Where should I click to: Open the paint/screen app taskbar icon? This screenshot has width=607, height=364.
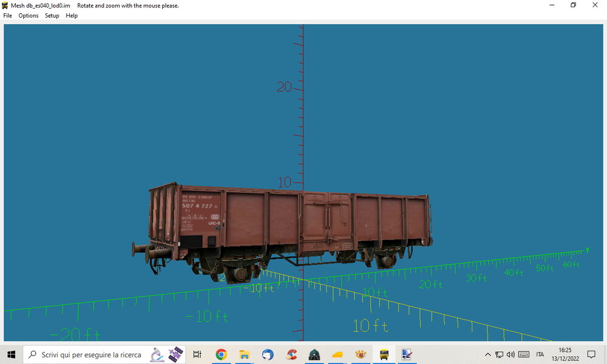tap(407, 354)
